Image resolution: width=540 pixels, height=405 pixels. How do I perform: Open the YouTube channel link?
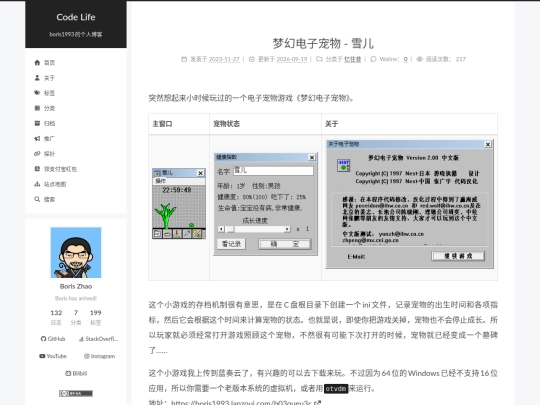click(53, 356)
